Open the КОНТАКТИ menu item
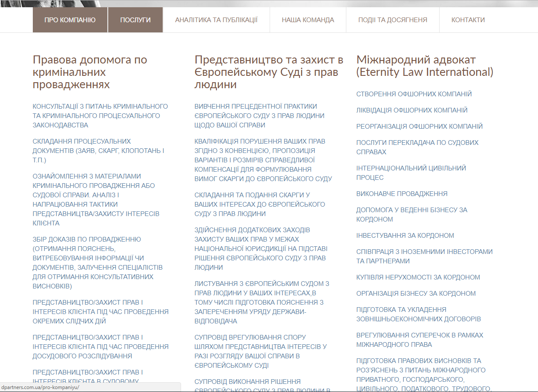Image resolution: width=538 pixels, height=392 pixels. tap(468, 20)
